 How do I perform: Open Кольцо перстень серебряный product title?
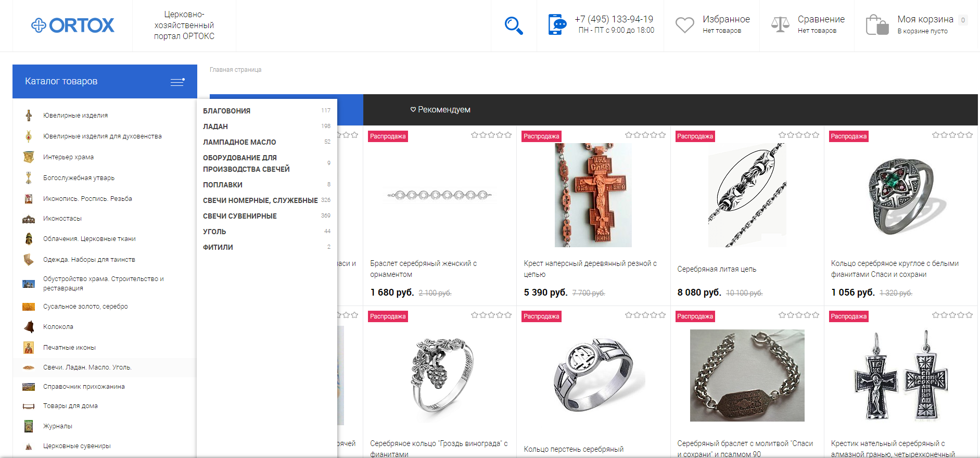(x=574, y=449)
